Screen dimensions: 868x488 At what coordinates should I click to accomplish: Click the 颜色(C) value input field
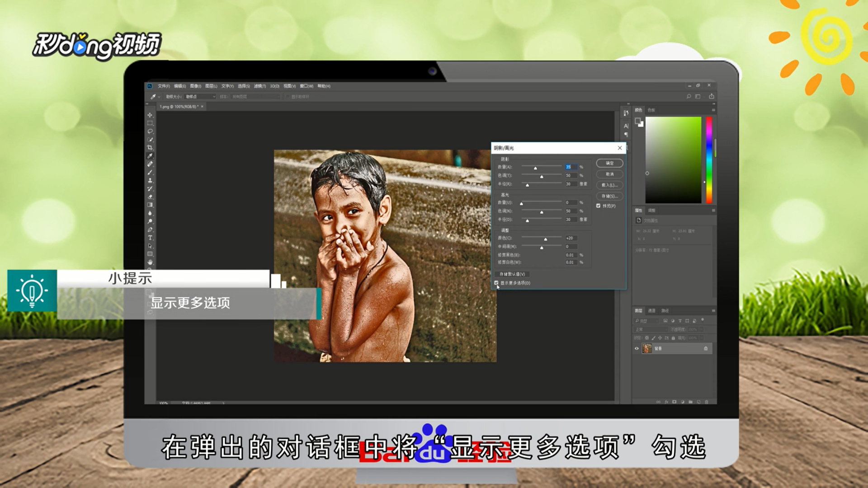(571, 238)
